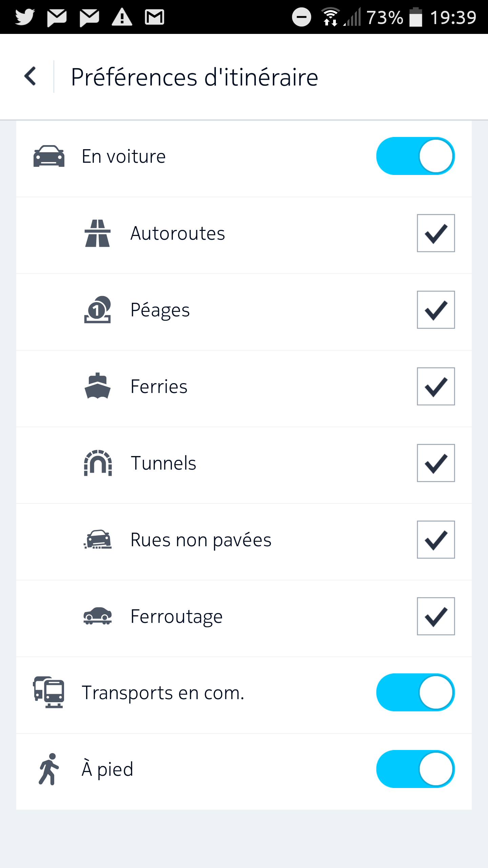Uncheck the Ferries checkbox
The width and height of the screenshot is (488, 868).
pos(436,387)
